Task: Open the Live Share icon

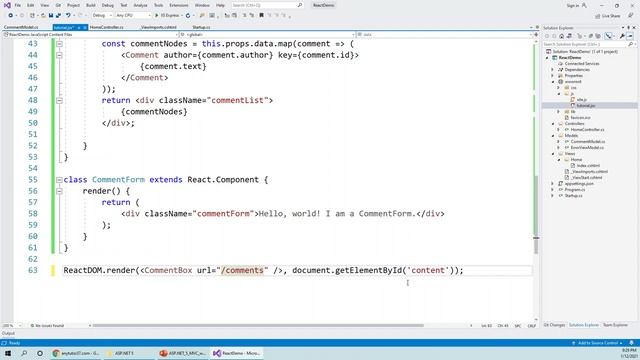Action: pyautogui.click(x=598, y=16)
